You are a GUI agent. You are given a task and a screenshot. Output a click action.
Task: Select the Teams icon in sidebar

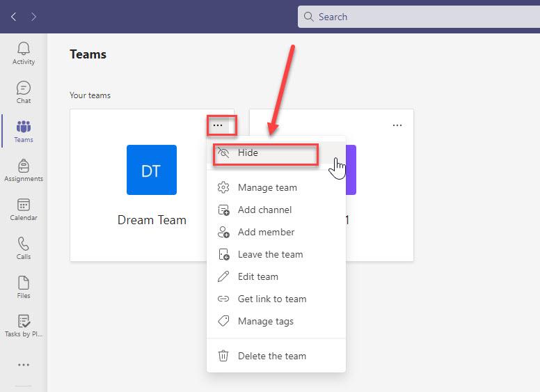click(x=24, y=131)
